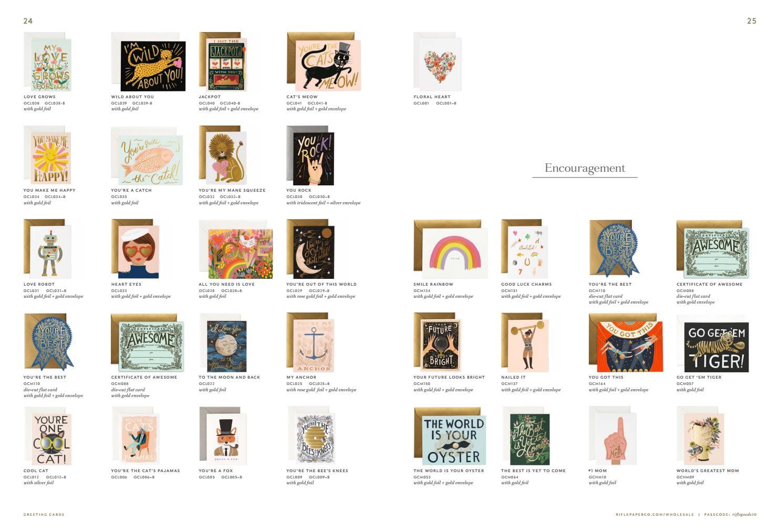This screenshot has height=532, width=780.
Task: Select the Good Luck Charms card
Action: pos(525,249)
